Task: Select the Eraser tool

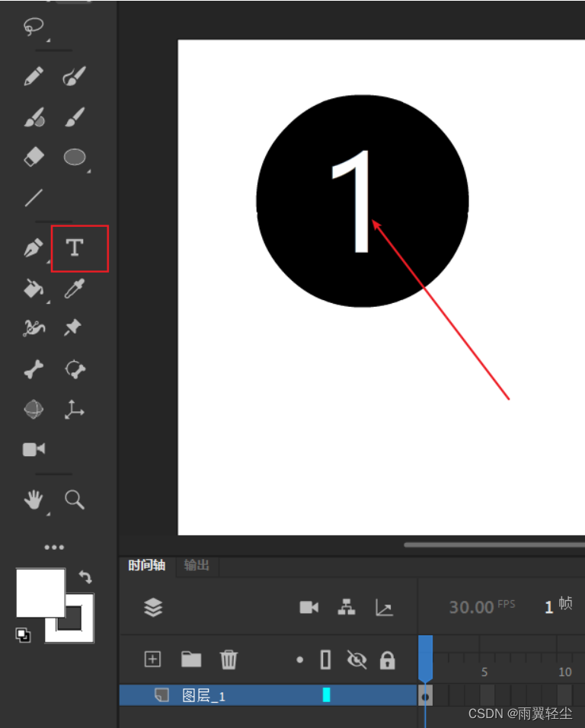Action: click(34, 157)
